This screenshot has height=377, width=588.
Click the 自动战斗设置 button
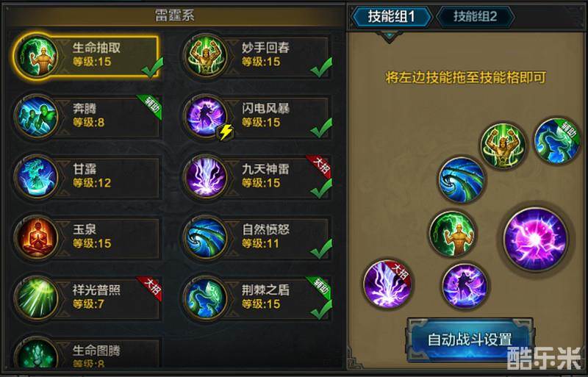tap(470, 340)
